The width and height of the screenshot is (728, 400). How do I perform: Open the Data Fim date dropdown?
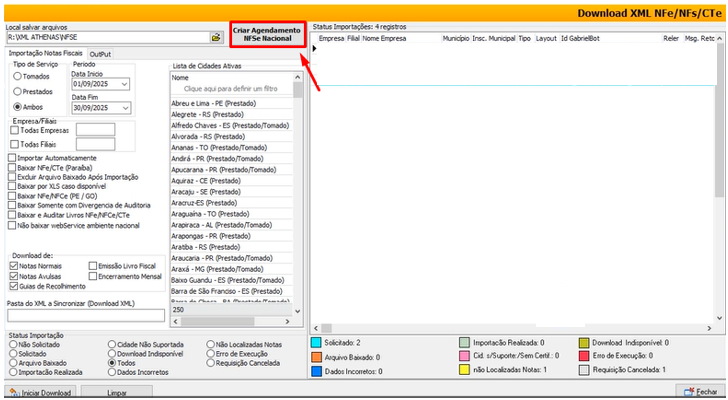124,111
